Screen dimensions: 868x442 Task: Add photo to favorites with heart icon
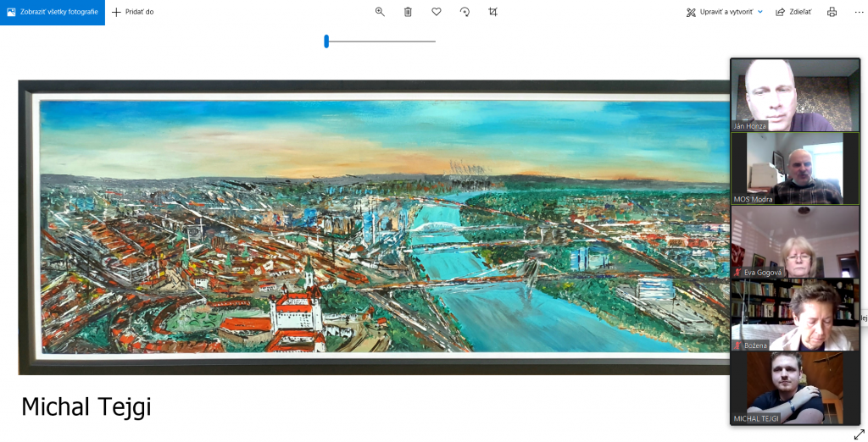437,12
